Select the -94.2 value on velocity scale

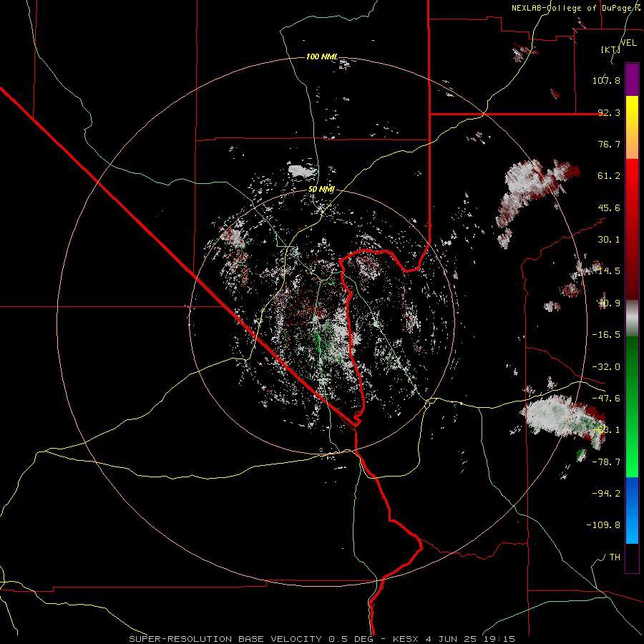click(x=606, y=494)
